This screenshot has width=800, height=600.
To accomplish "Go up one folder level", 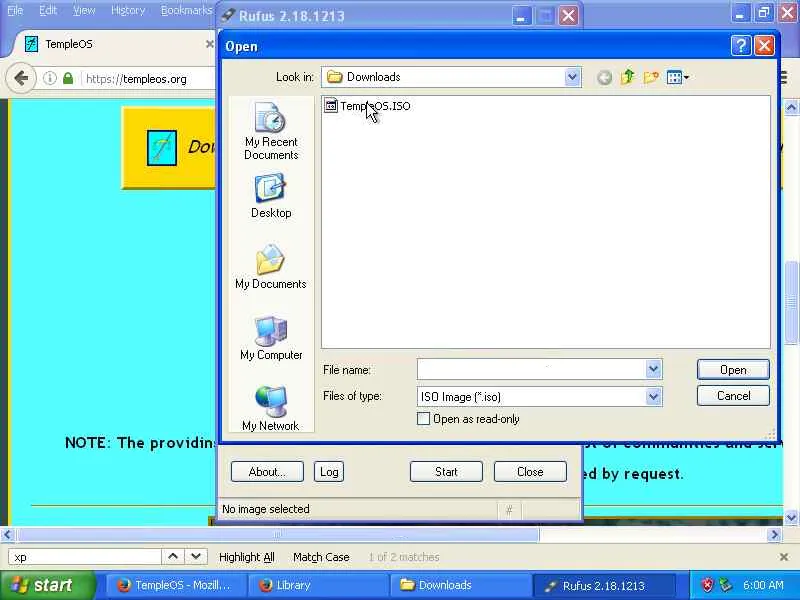I will [628, 78].
